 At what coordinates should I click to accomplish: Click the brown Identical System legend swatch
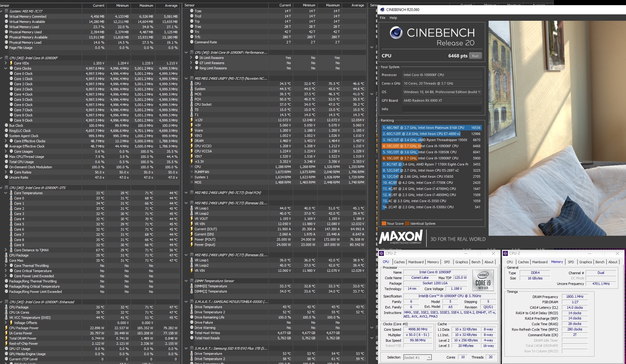point(407,224)
